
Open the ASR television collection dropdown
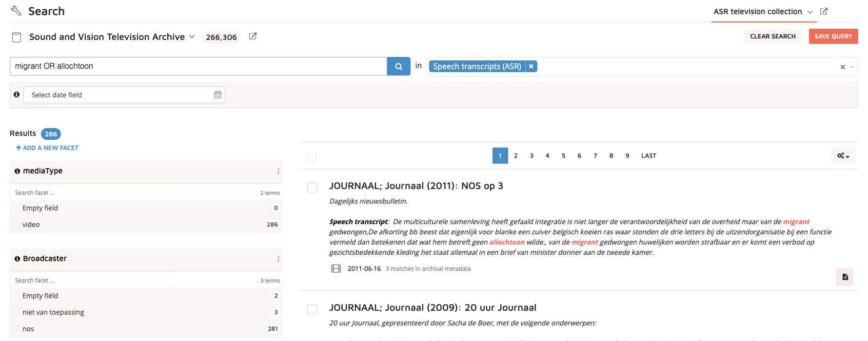[x=810, y=12]
